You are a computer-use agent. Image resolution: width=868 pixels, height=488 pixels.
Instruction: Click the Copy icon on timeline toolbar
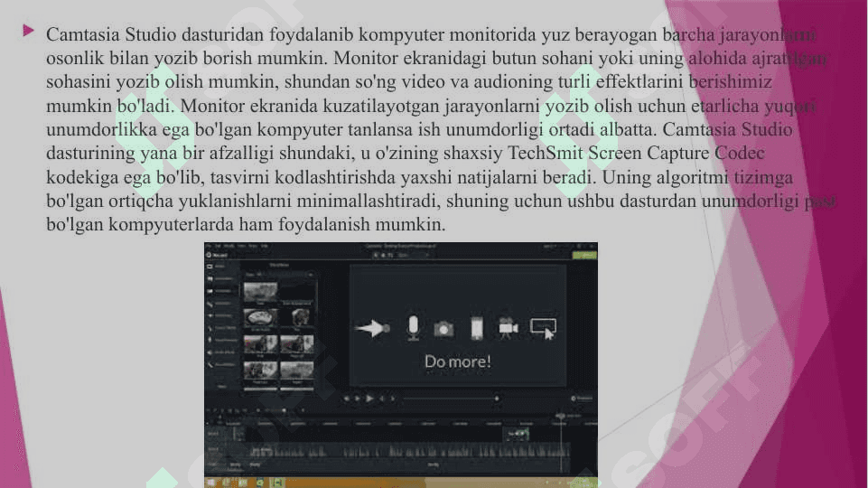click(229, 410)
